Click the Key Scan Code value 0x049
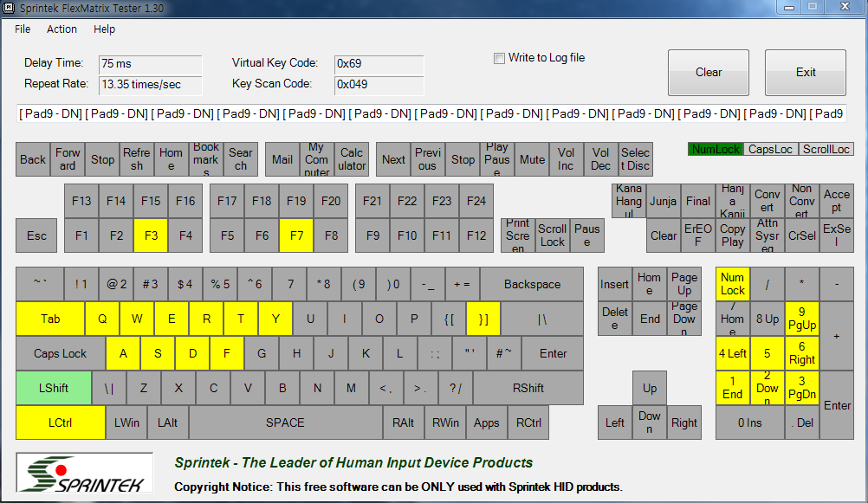Image resolution: width=868 pixels, height=503 pixels. pos(379,85)
